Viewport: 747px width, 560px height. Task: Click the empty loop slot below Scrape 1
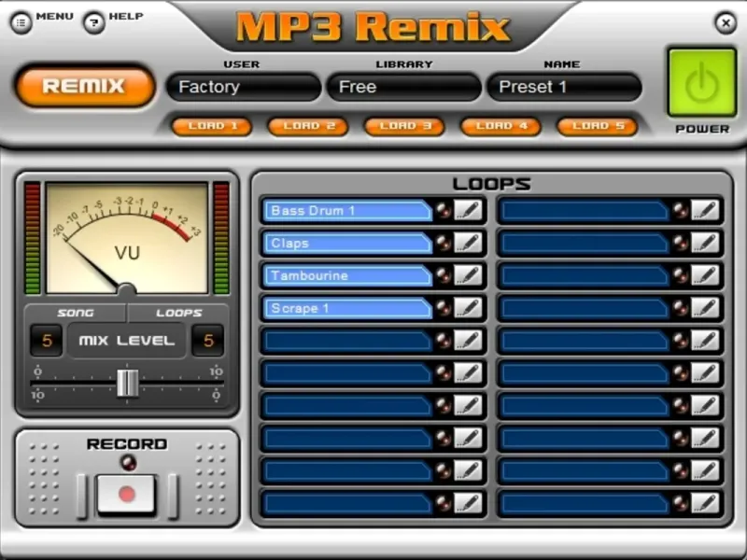347,341
